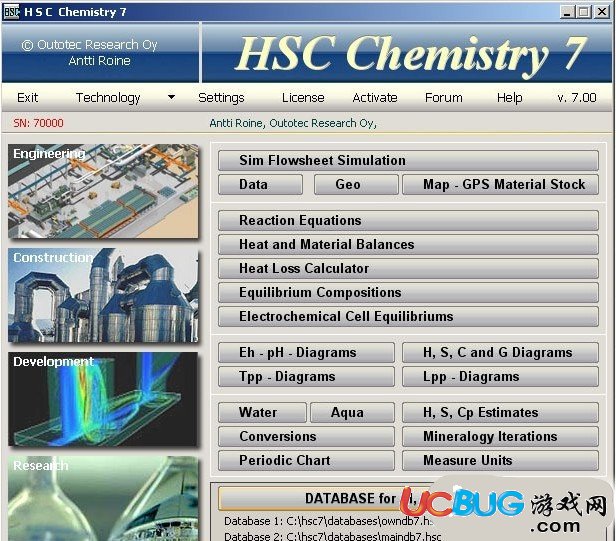This screenshot has width=616, height=541.
Task: Launch Sim Flowsheet Simulation module
Action: pos(408,160)
